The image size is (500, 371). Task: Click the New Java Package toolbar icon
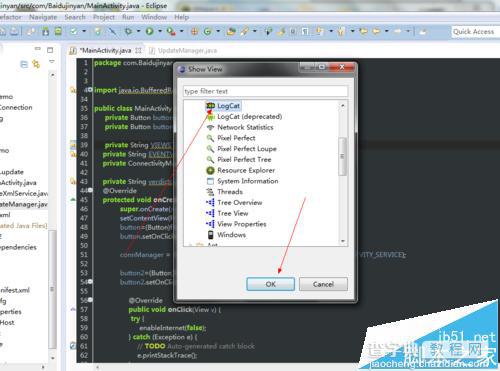click(194, 31)
